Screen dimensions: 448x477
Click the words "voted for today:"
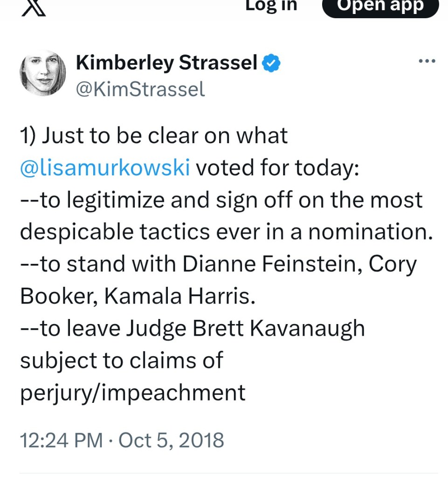click(277, 168)
